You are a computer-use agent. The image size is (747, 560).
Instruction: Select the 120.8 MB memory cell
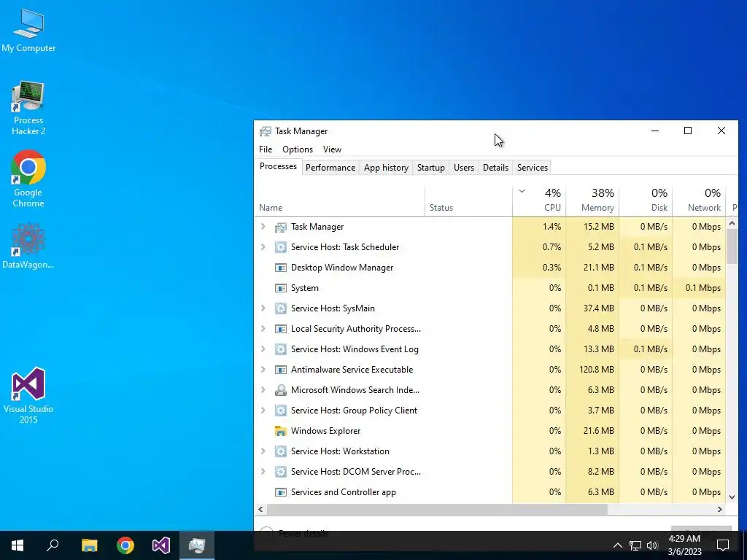point(592,370)
